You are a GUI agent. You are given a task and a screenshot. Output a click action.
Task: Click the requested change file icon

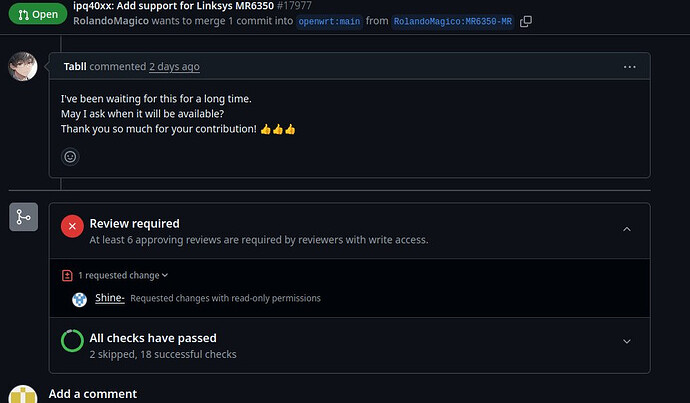point(67,275)
